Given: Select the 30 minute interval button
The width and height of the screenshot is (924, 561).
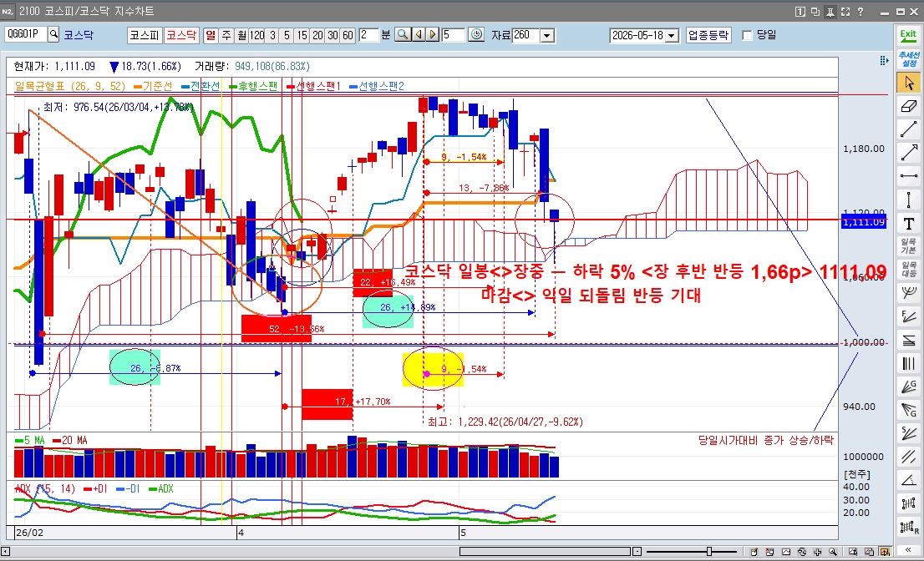Looking at the screenshot, I should (333, 35).
